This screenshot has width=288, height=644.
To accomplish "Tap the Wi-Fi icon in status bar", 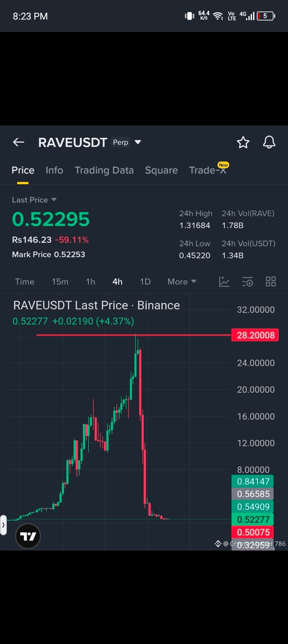I will pyautogui.click(x=218, y=16).
